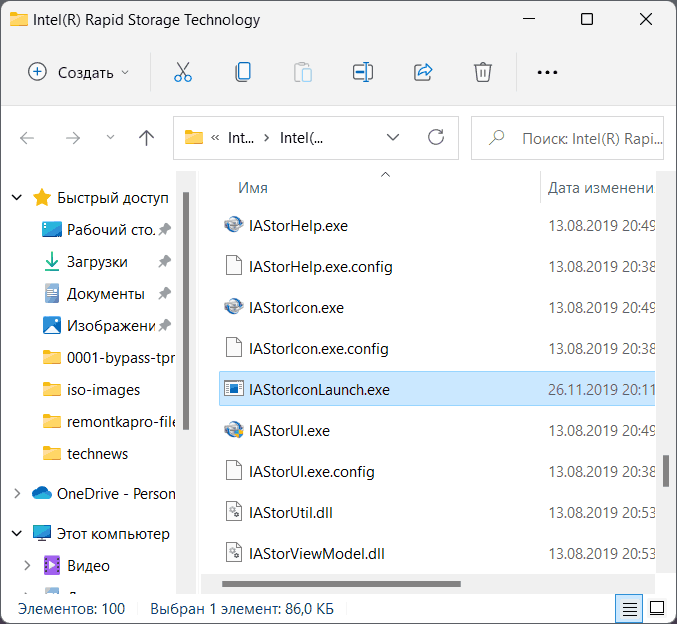
Task: Select Видео in navigation pane
Action: (x=89, y=566)
